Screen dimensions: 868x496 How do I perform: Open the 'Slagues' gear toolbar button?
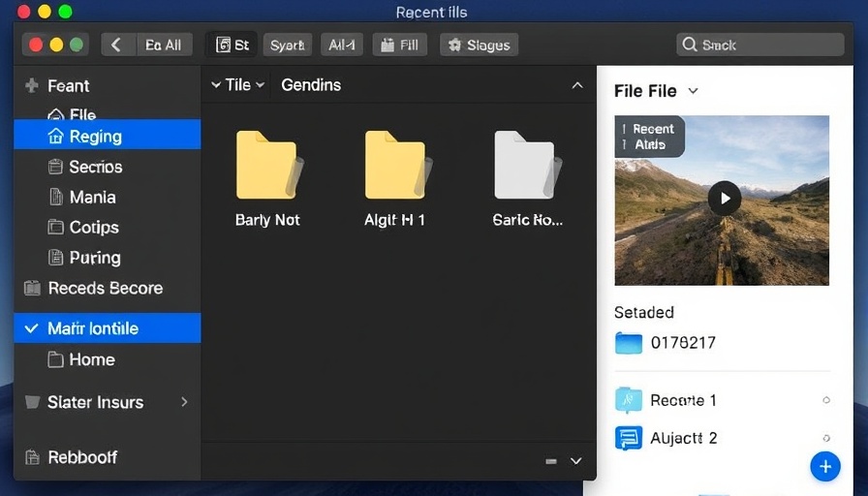pyautogui.click(x=479, y=45)
